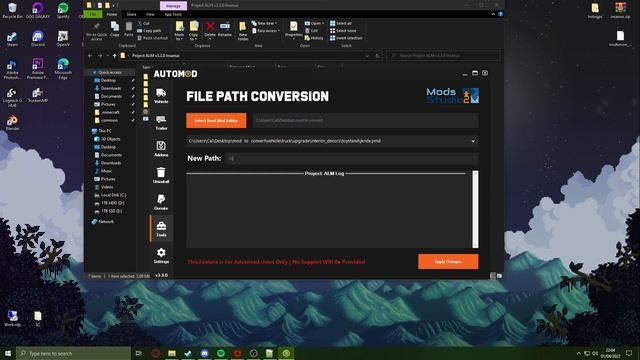This screenshot has height=360, width=640.
Task: Go up one folder level in Explorer
Action: click(114, 56)
